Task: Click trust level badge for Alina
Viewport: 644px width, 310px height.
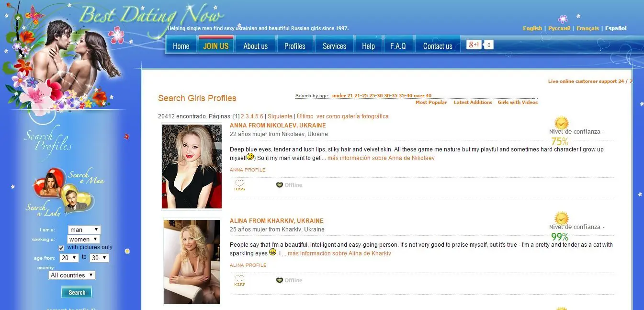Action: tap(561, 219)
